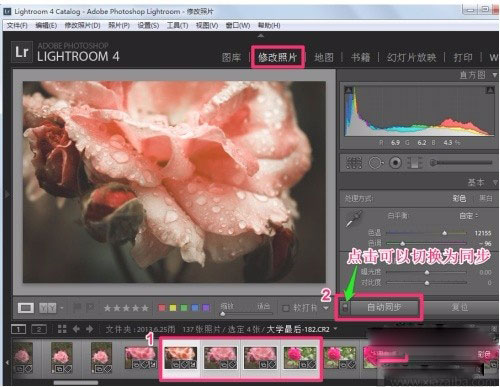Toggle shadow clipping indicator in histogram

point(349,90)
